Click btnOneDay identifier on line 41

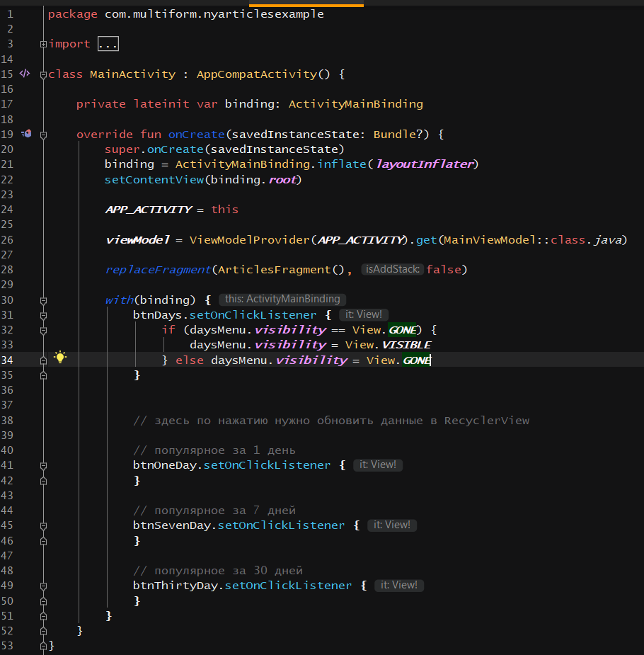(x=165, y=465)
